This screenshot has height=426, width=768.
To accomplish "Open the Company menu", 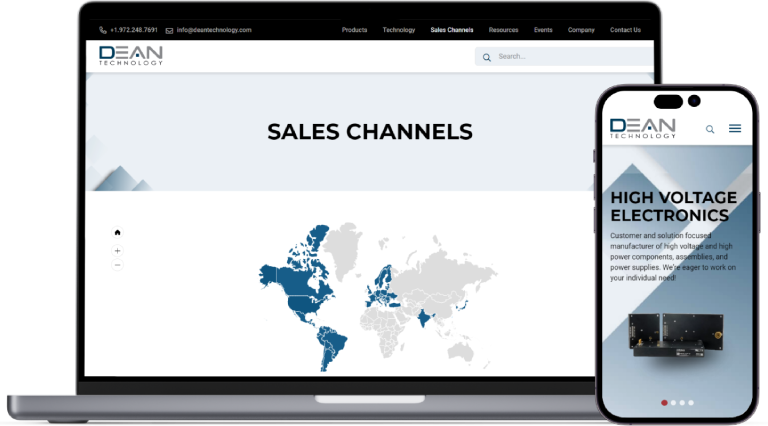I will tap(581, 30).
